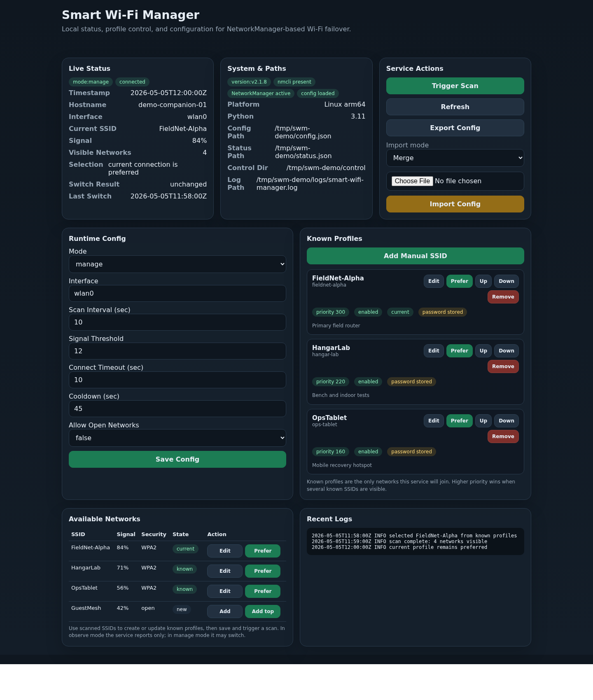Click the Refresh button
593x700 pixels.
[x=455, y=107]
